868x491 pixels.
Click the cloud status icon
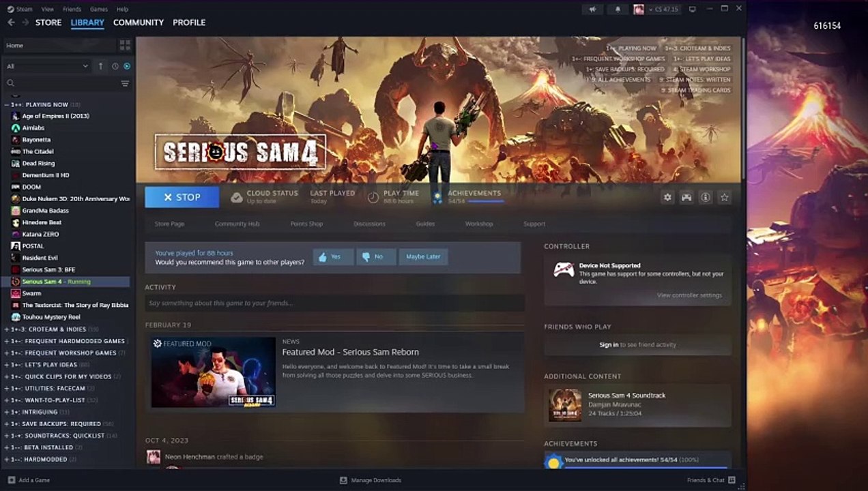tap(236, 197)
